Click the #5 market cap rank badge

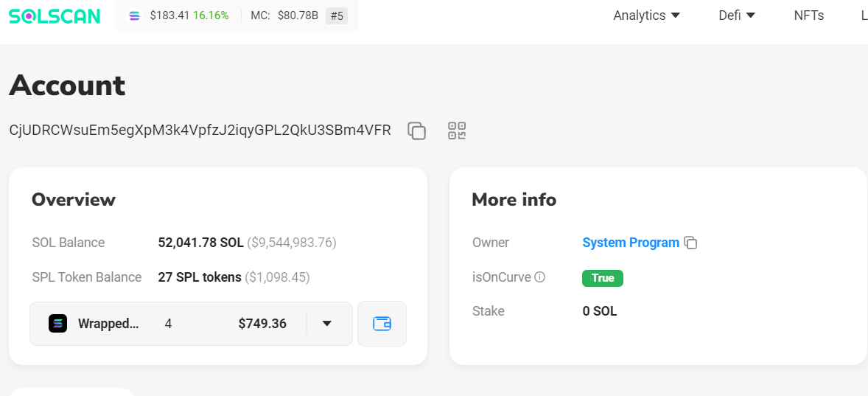pyautogui.click(x=336, y=15)
